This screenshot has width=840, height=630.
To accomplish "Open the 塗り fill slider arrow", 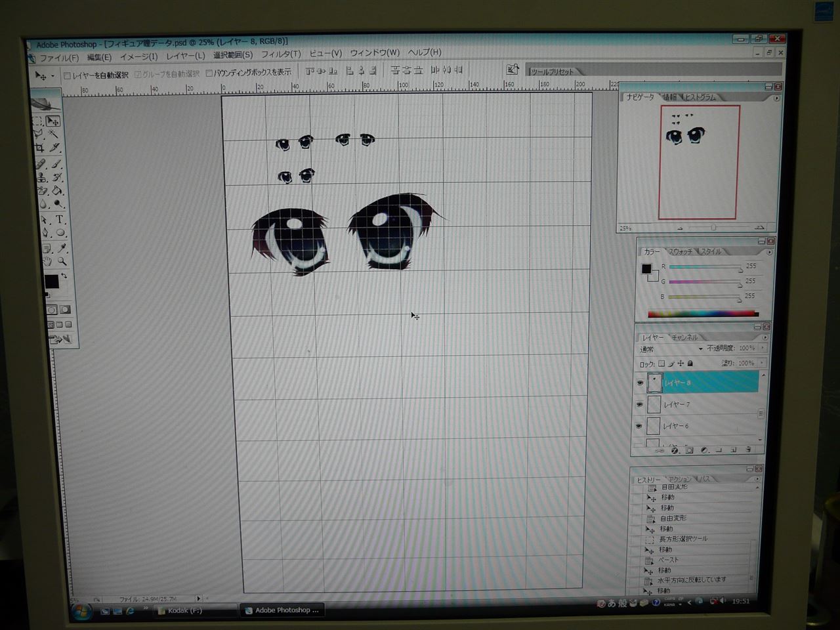I will tap(762, 363).
